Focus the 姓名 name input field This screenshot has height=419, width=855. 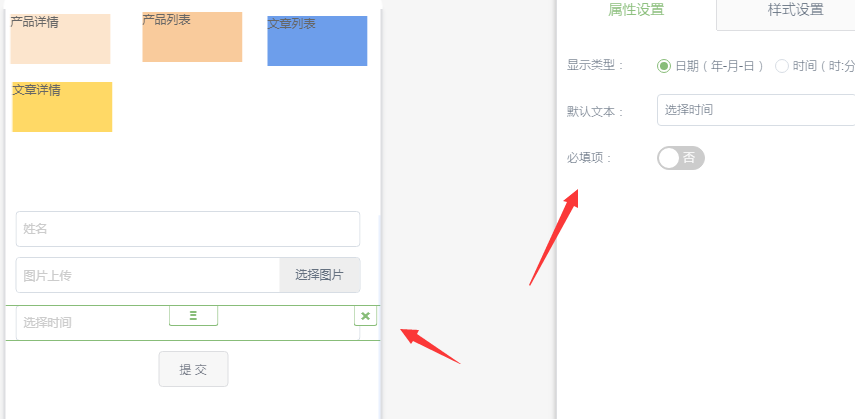click(x=188, y=229)
